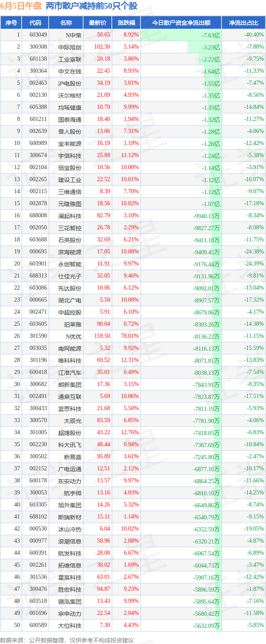
Task: Select price 34.19 of 沪电股份
Action: [x=103, y=83]
